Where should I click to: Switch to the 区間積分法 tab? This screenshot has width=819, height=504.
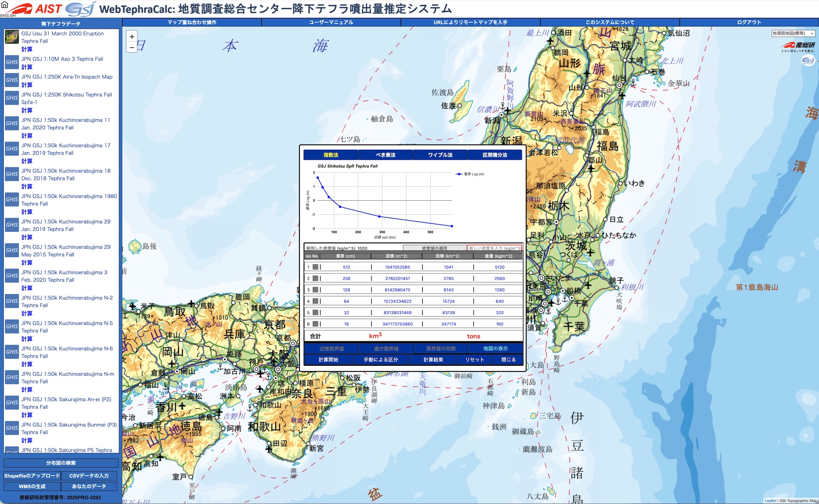(495, 155)
